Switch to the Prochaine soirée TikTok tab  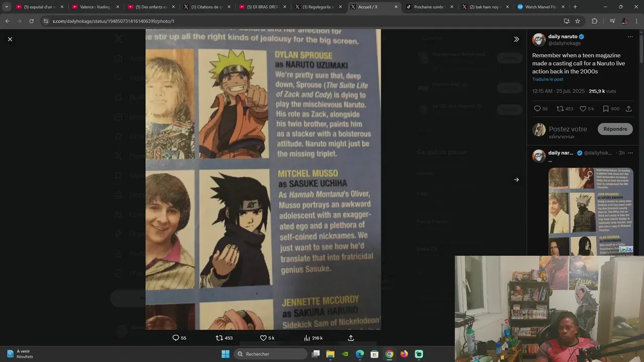[429, 7]
